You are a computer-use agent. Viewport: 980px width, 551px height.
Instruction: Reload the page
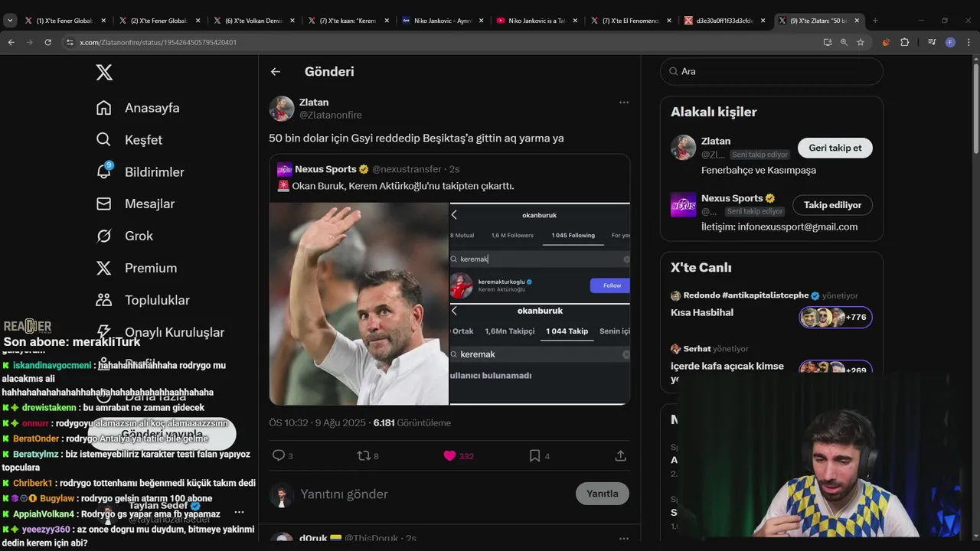[47, 42]
